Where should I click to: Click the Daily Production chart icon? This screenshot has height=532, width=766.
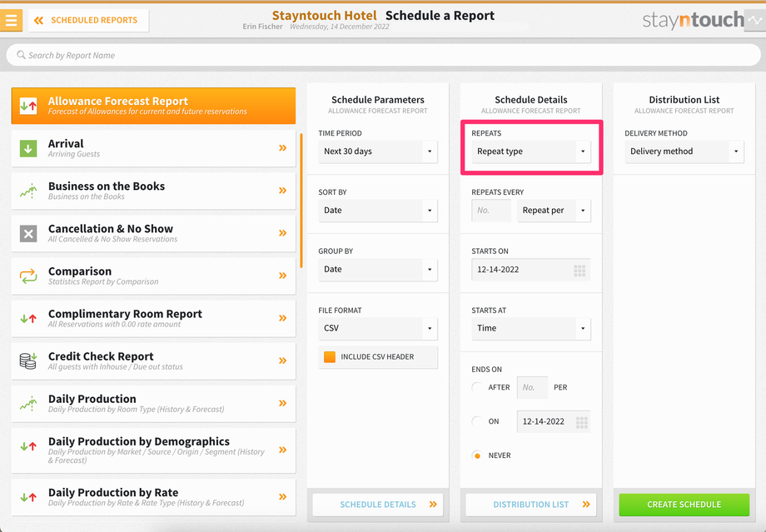point(28,404)
